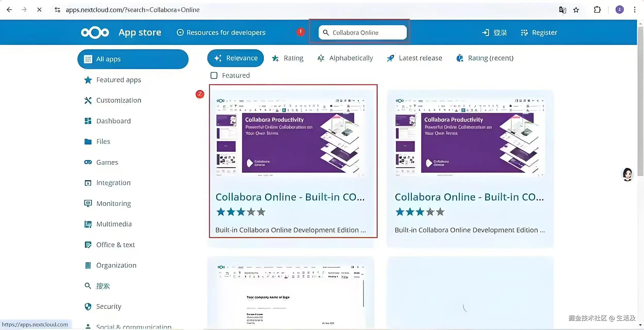Sort by Latest release
The image size is (644, 330).
[x=414, y=58]
